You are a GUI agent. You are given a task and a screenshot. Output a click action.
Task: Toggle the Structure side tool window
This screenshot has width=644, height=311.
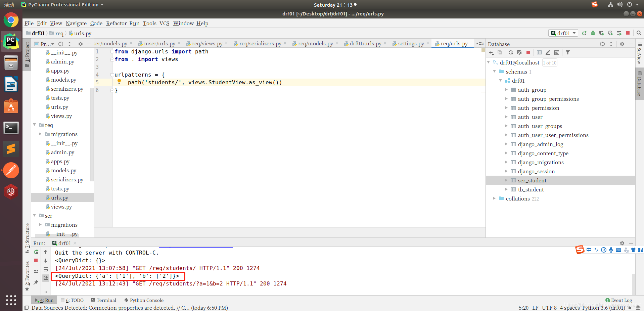[x=27, y=238]
